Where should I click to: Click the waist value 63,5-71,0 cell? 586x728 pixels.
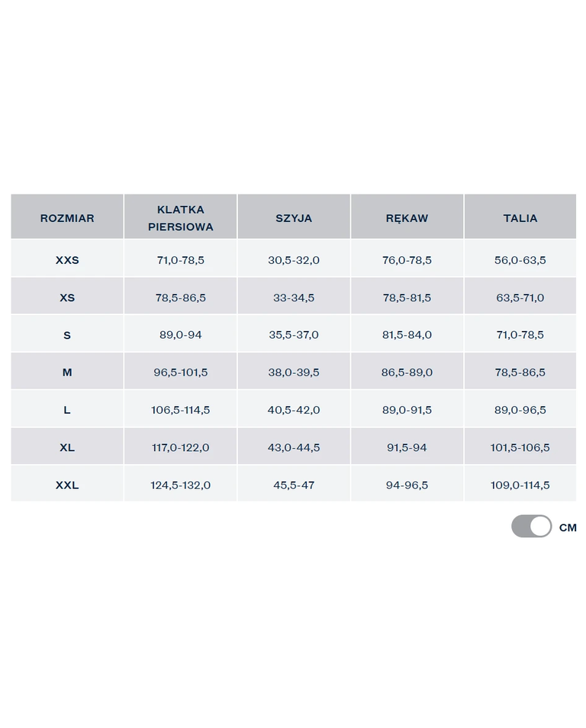[x=520, y=298]
